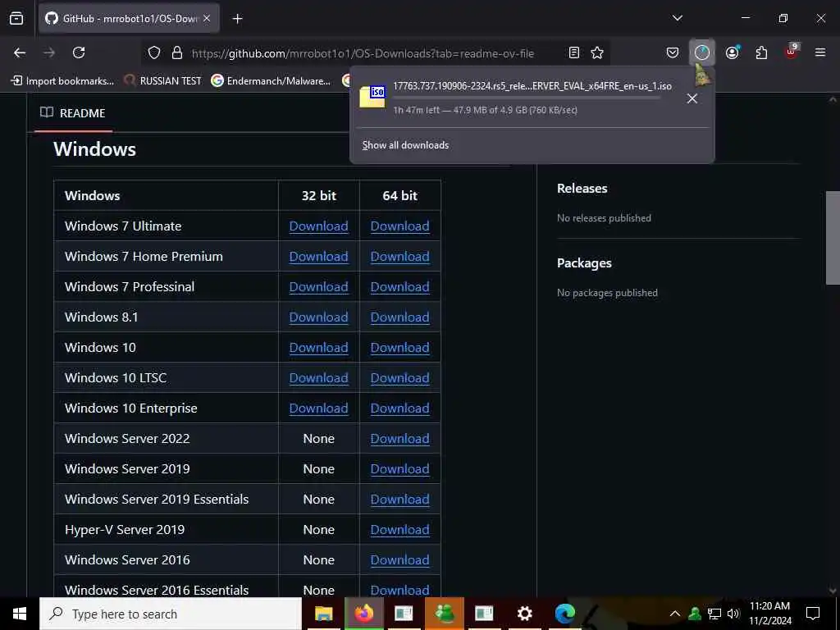840x630 pixels.
Task: Go back to the previous page
Action: (x=20, y=52)
